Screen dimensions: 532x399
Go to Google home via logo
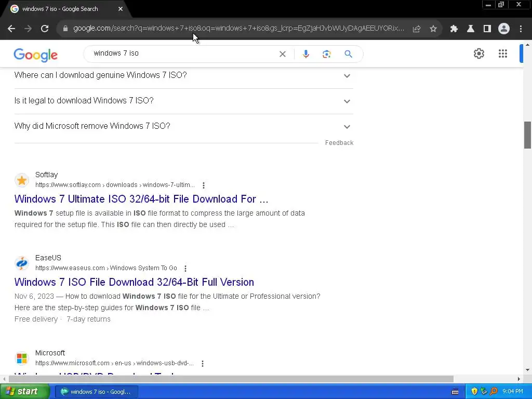coord(36,55)
